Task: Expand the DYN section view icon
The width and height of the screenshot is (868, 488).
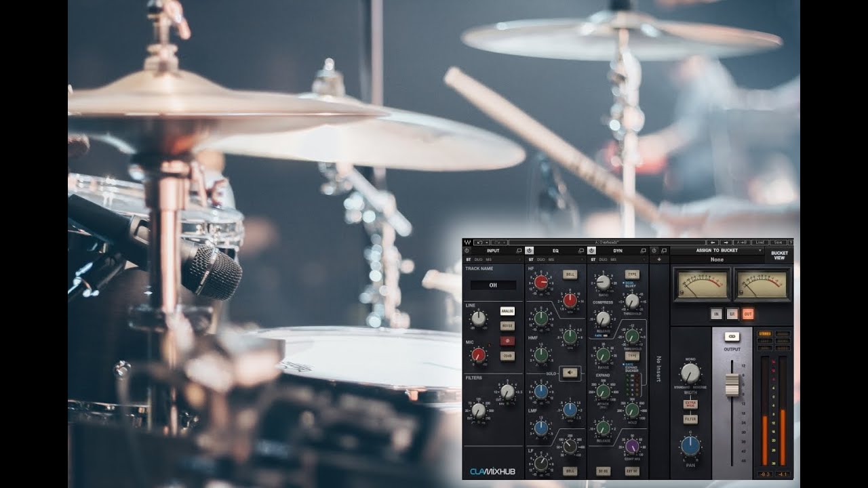Action: (644, 251)
